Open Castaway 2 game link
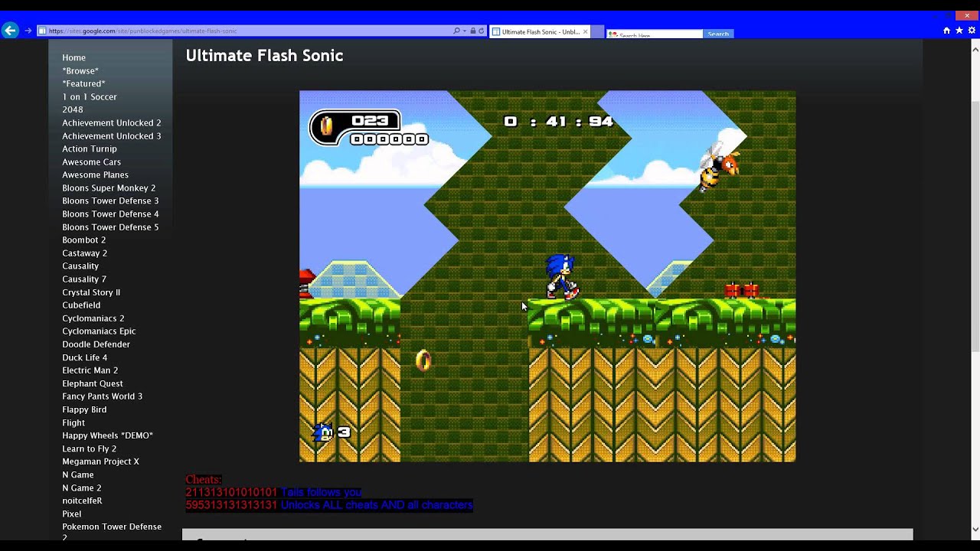The width and height of the screenshot is (980, 551). point(84,253)
